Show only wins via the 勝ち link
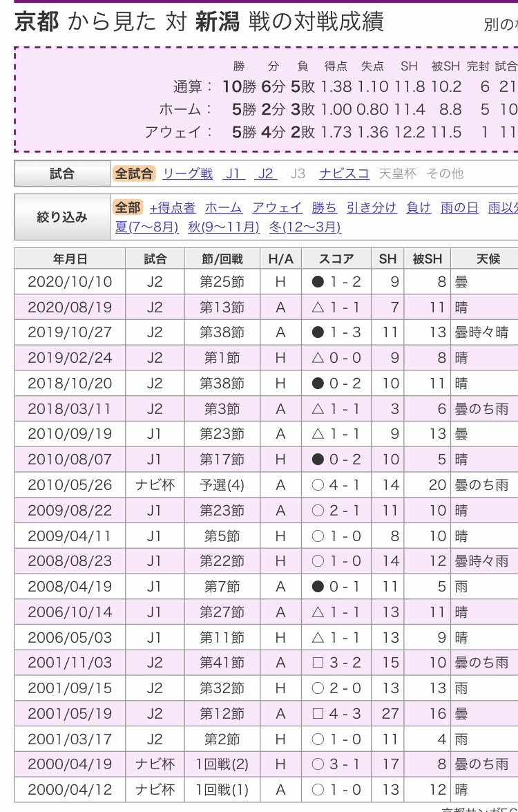 pyautogui.click(x=324, y=207)
